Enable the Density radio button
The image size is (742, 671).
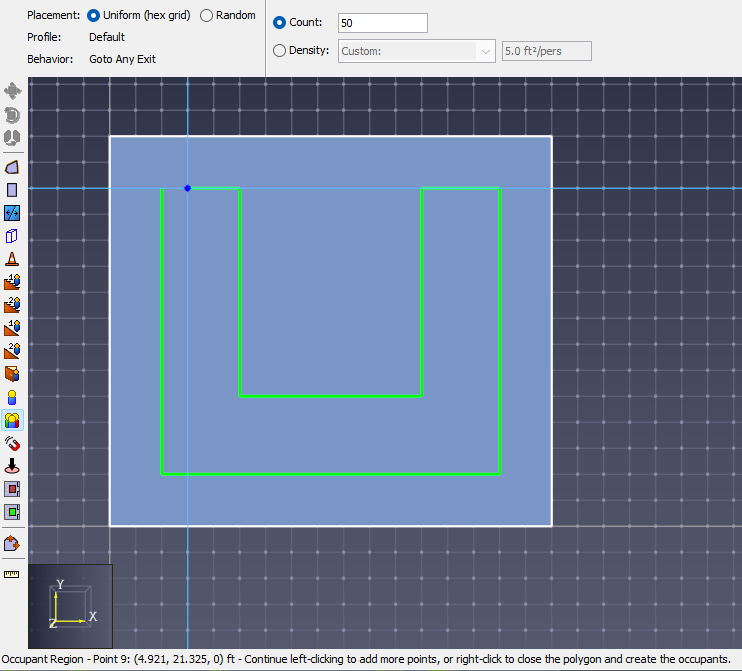pyautogui.click(x=301, y=50)
